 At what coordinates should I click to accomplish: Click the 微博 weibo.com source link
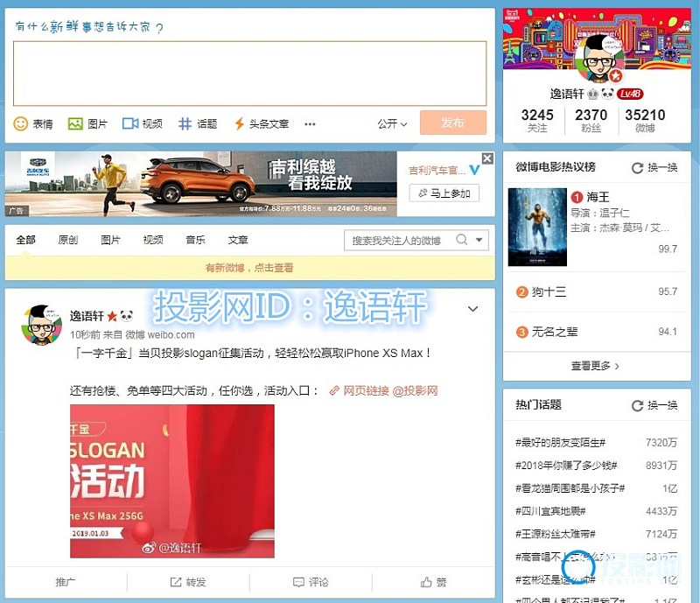160,334
